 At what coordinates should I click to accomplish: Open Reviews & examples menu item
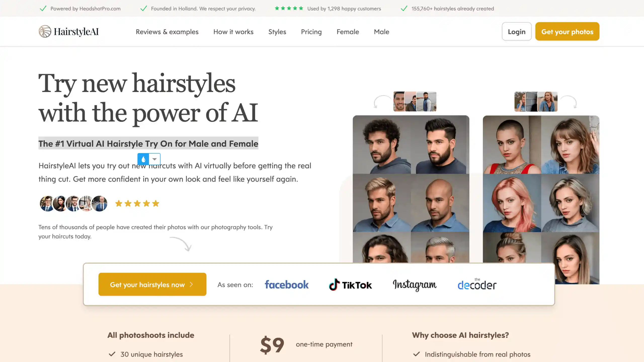click(x=167, y=32)
